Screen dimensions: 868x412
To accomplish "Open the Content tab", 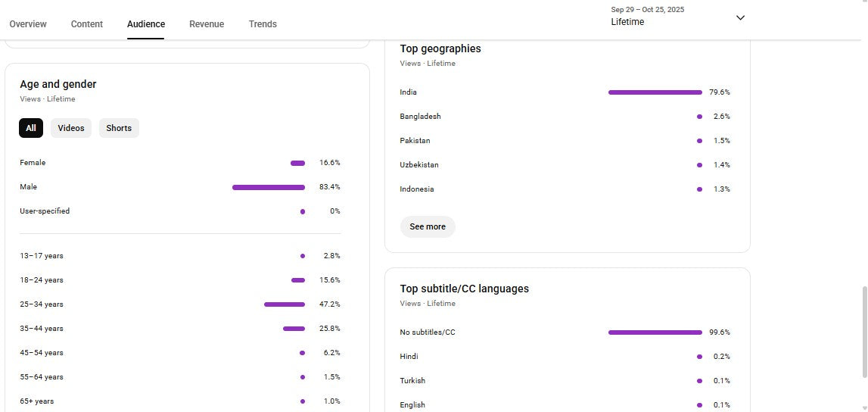I will pyautogui.click(x=87, y=24).
